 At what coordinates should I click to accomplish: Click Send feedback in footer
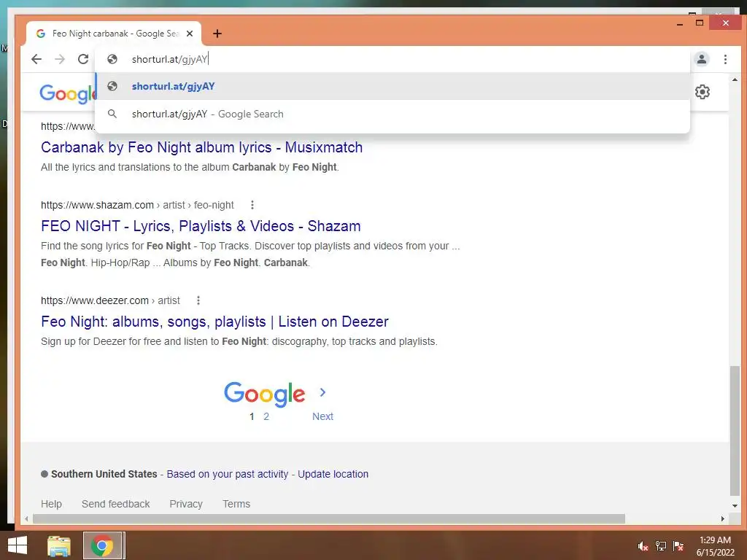click(x=116, y=504)
